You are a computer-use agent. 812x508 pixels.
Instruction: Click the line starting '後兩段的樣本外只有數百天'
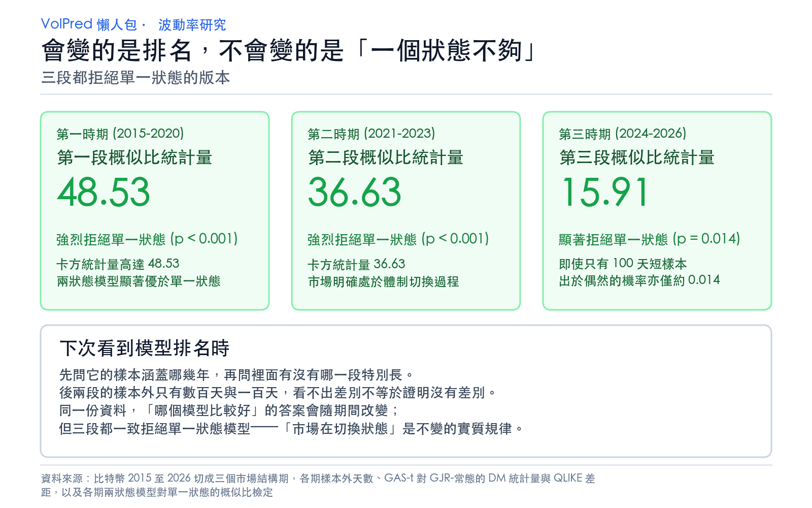(278, 393)
